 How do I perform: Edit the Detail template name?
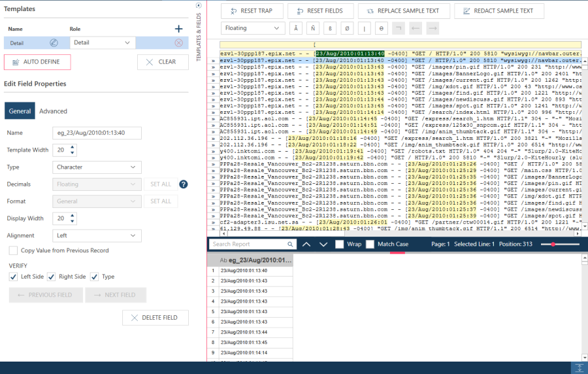pos(54,42)
